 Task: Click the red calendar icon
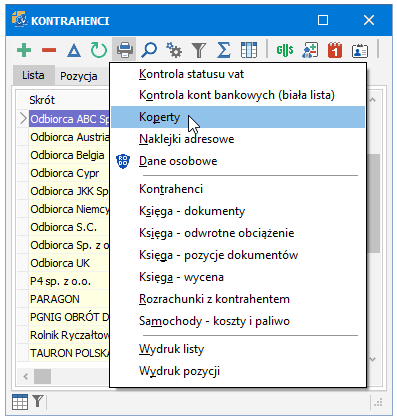[x=335, y=50]
